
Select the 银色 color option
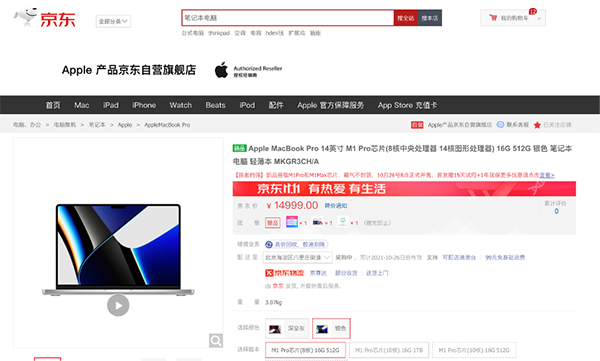click(331, 328)
